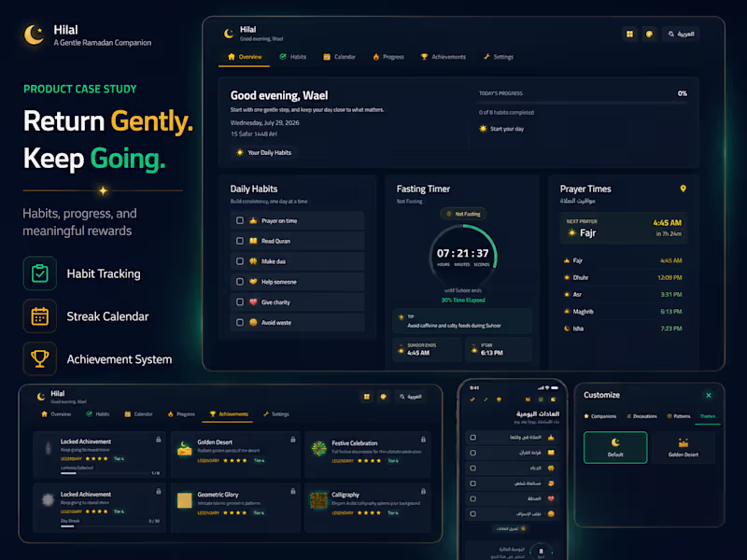
Task: Open Calendar tab in Achievements window
Action: [x=138, y=413]
